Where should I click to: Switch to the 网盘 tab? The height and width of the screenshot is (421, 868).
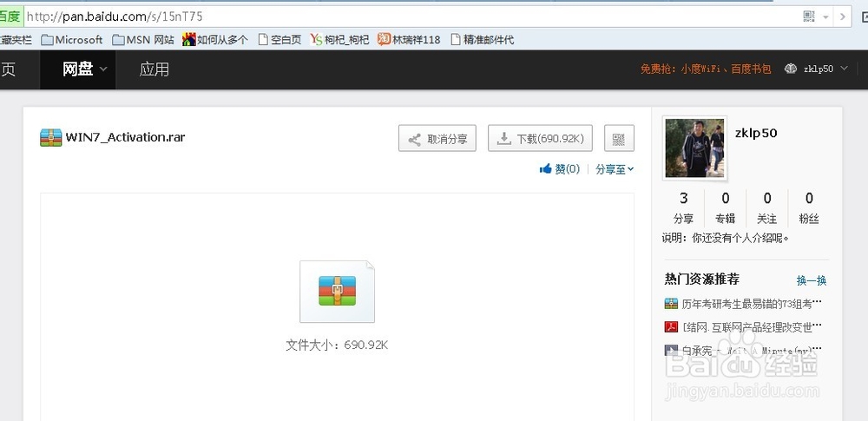click(77, 69)
